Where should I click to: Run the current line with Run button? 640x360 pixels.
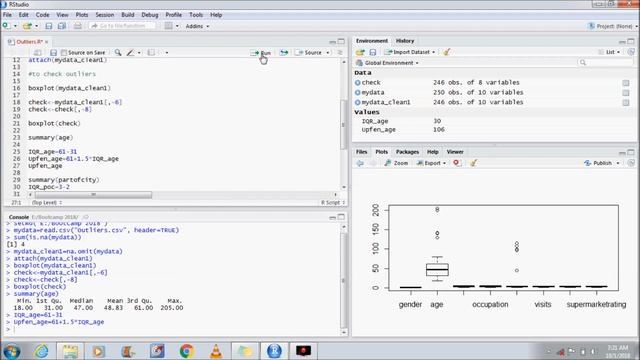[x=261, y=53]
